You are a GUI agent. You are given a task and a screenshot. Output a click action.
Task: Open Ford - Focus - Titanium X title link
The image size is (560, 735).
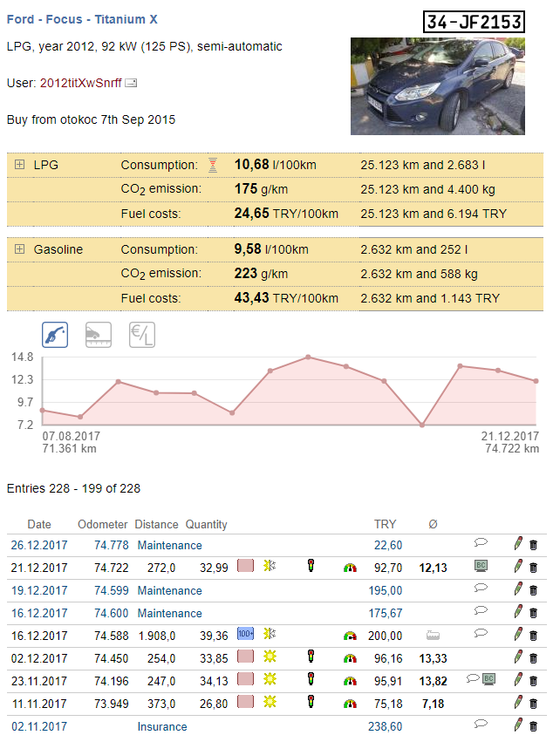click(x=82, y=19)
